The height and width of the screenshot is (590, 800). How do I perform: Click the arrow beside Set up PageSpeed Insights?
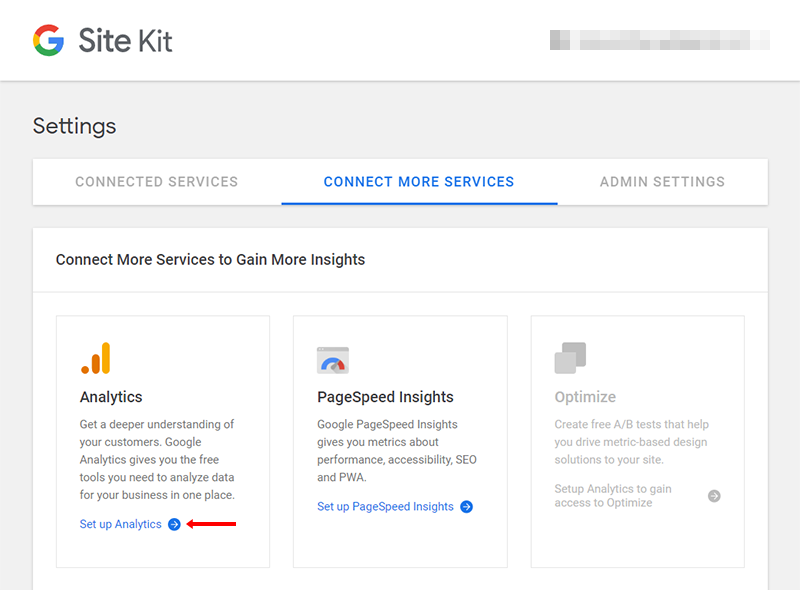coord(466,507)
